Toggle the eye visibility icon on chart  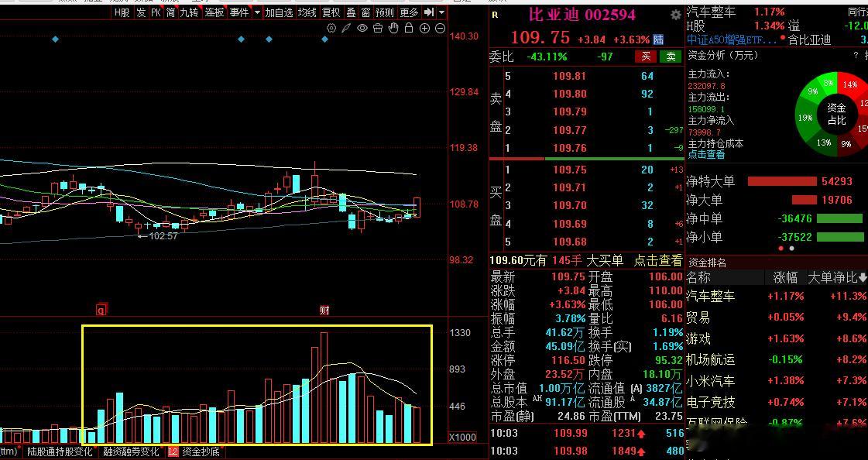point(362,28)
